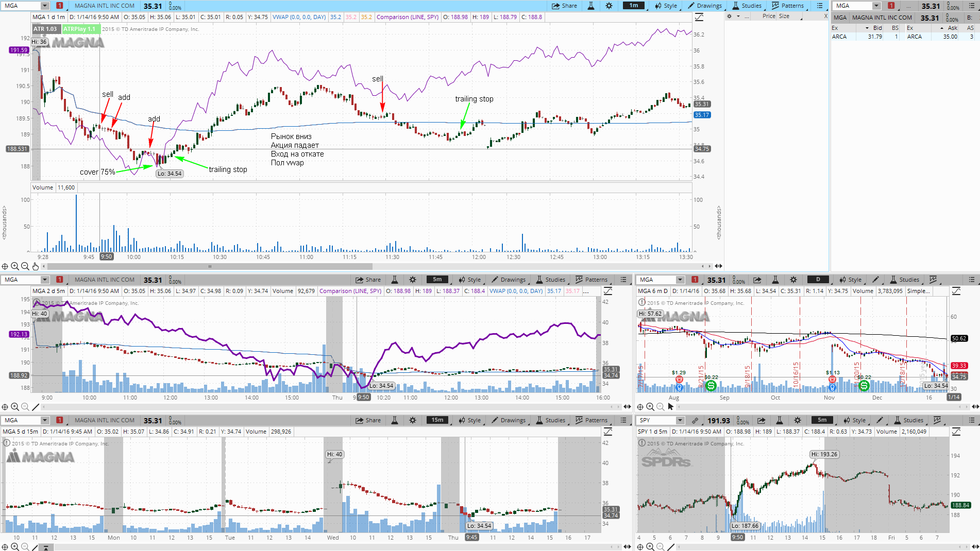The image size is (980, 551).
Task: Select crosshair pan tool below the top chart
Action: click(x=5, y=266)
